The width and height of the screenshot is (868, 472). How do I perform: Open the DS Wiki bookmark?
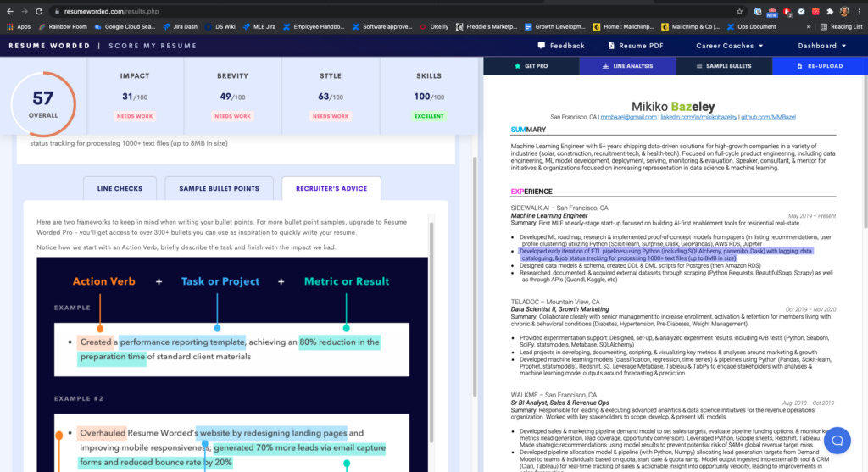tap(220, 26)
